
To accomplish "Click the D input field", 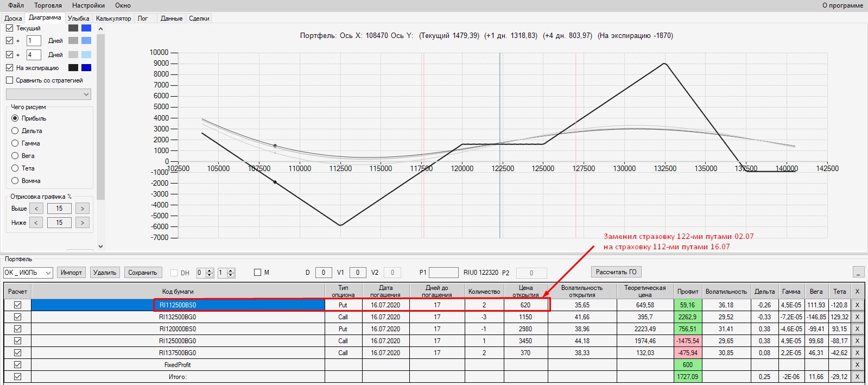I will (x=324, y=273).
